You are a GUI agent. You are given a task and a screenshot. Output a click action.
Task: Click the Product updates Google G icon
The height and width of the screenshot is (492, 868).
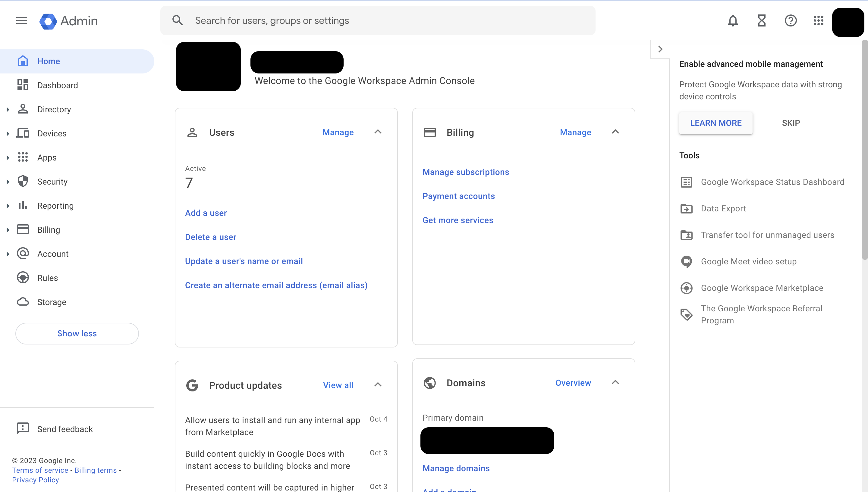click(192, 385)
